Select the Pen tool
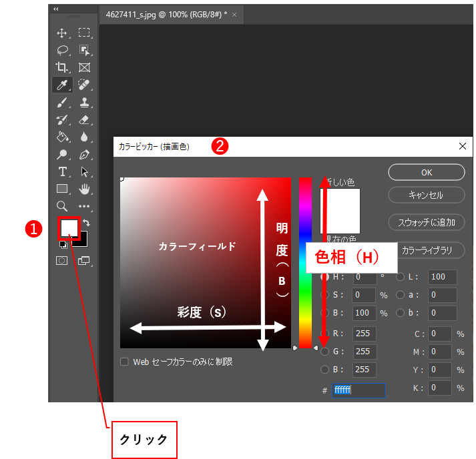Screen dimensions: 476x459 [x=84, y=154]
